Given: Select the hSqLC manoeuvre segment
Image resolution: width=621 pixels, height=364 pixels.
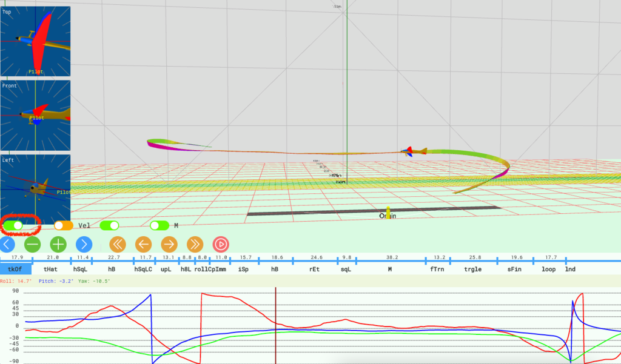Looking at the screenshot, I should pos(143,269).
